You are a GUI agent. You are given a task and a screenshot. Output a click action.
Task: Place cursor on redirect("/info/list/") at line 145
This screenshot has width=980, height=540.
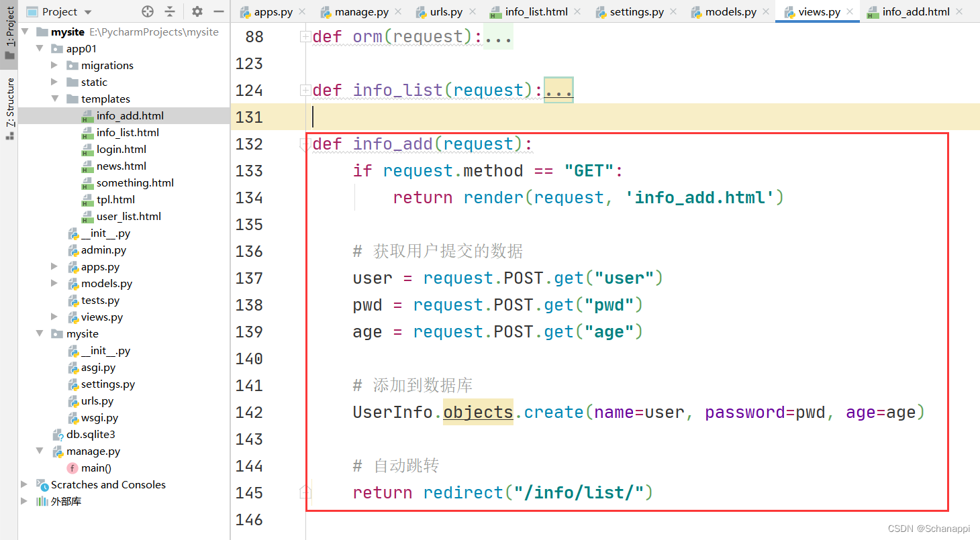(x=538, y=492)
